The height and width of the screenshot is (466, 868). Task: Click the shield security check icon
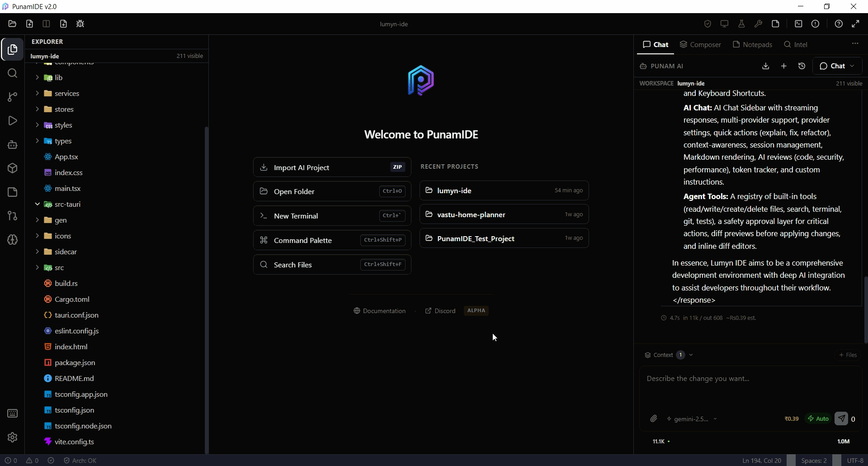click(x=708, y=24)
